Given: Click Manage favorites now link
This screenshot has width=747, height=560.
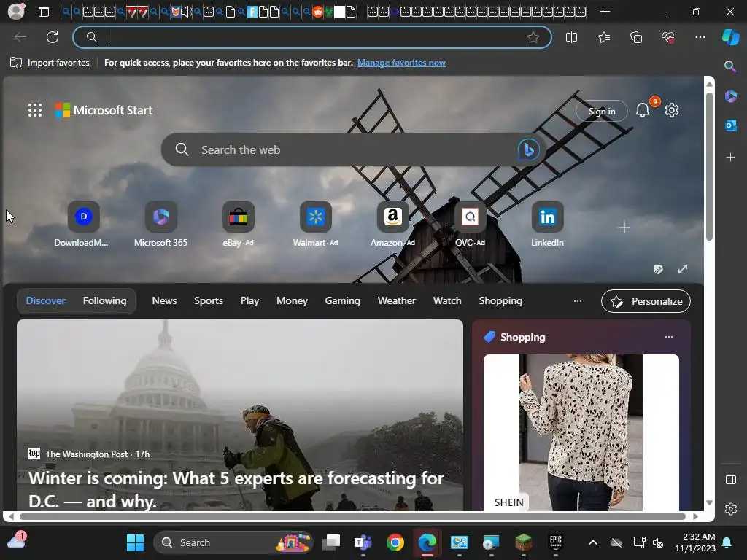Looking at the screenshot, I should click(401, 63).
